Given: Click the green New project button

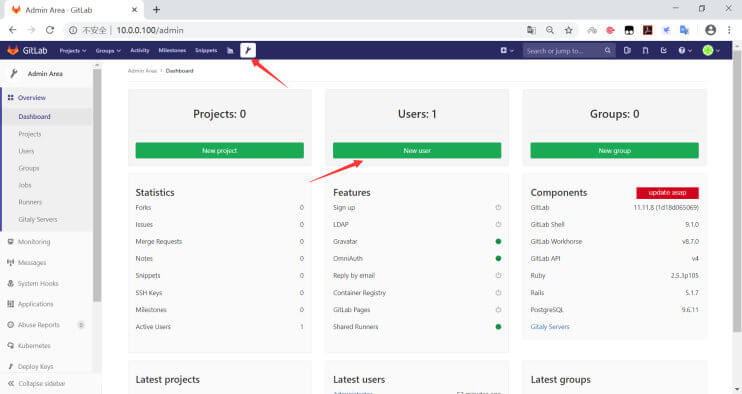Looking at the screenshot, I should (220, 150).
